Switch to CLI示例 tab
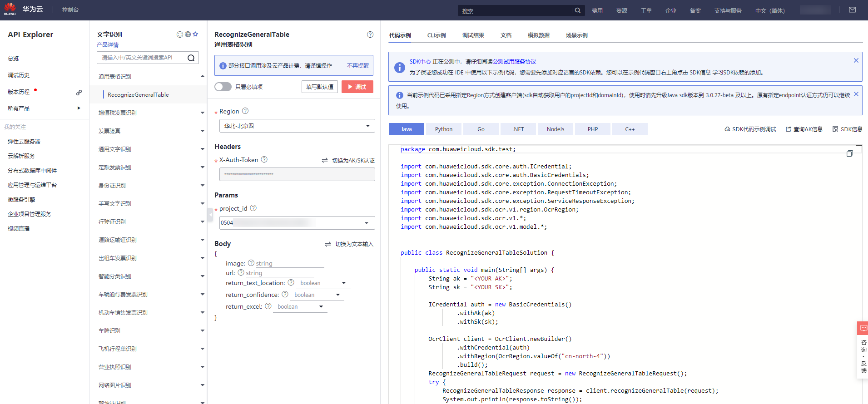This screenshot has width=868, height=404. coord(436,35)
